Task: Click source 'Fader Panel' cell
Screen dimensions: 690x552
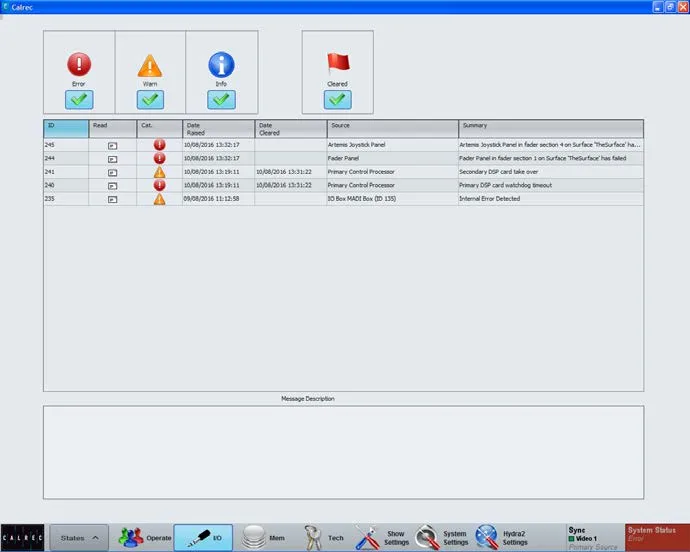Action: [393, 158]
